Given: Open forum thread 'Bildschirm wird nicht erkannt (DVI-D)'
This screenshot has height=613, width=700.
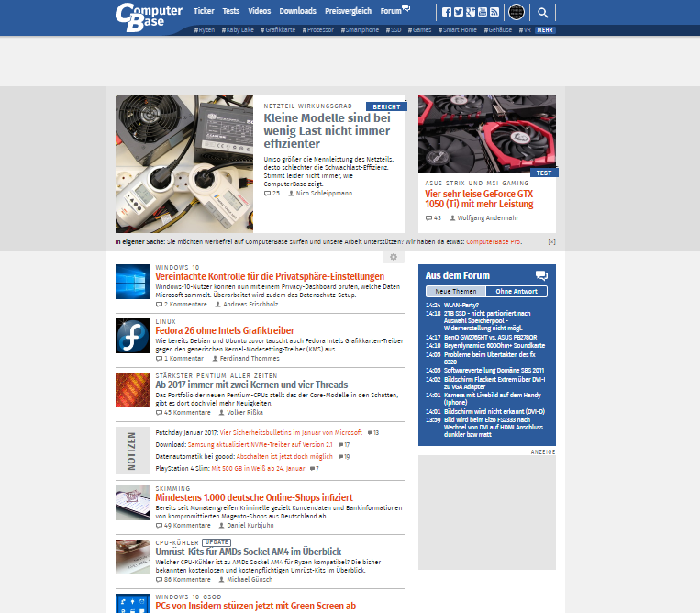Looking at the screenshot, I should pos(494,412).
